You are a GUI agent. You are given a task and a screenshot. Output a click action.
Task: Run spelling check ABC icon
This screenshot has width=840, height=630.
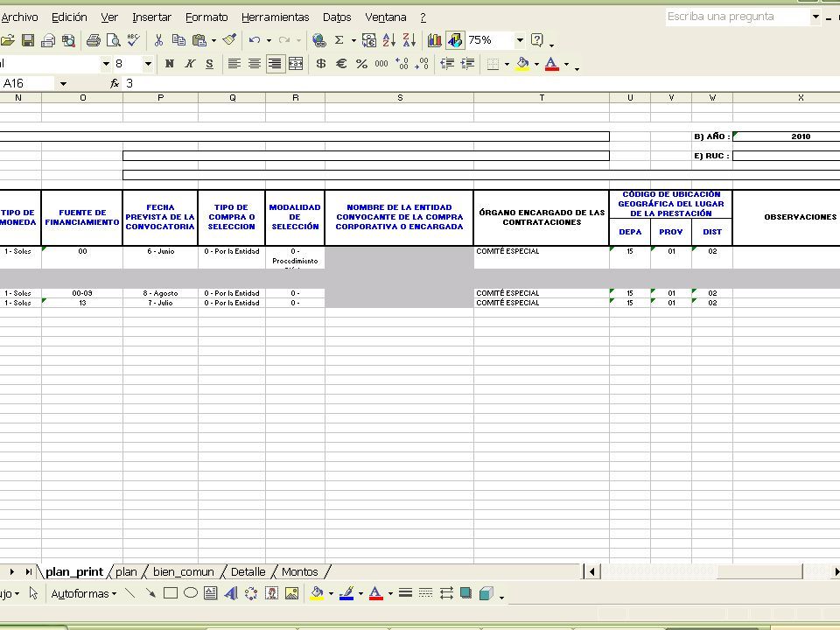click(x=133, y=40)
